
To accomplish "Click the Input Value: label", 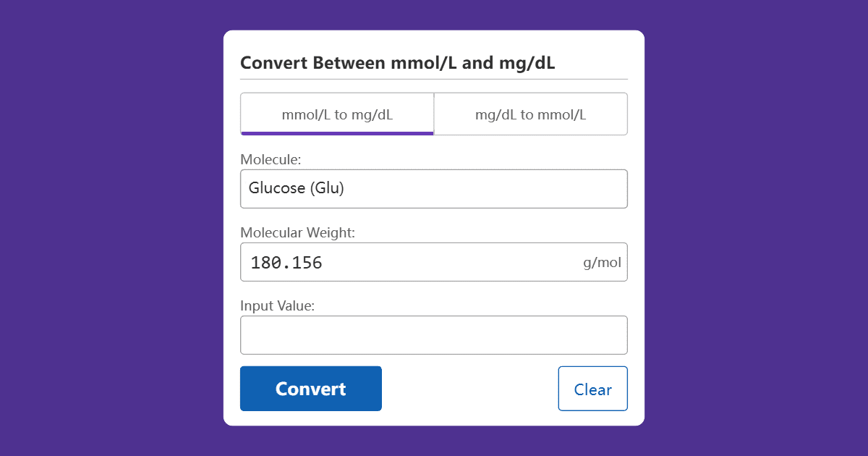I will [x=278, y=305].
